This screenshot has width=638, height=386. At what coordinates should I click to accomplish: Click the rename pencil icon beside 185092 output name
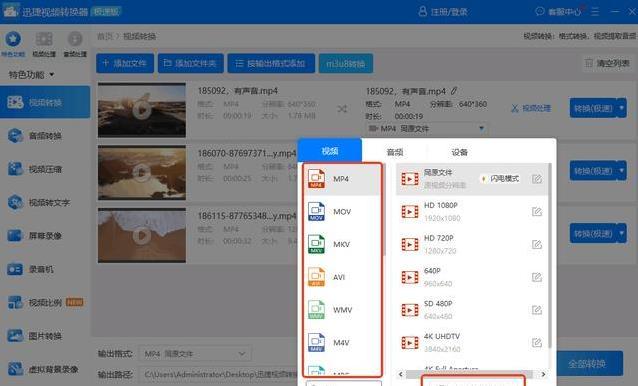coord(454,91)
